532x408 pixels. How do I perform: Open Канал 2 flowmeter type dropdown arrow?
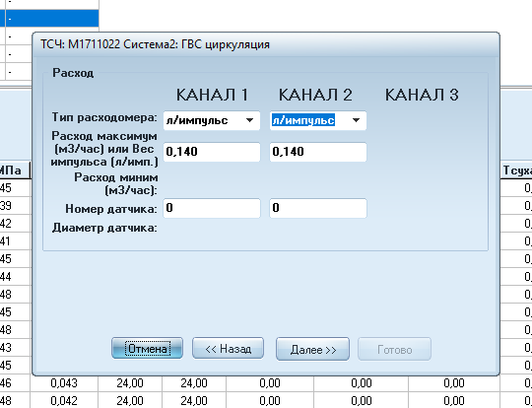[356, 120]
